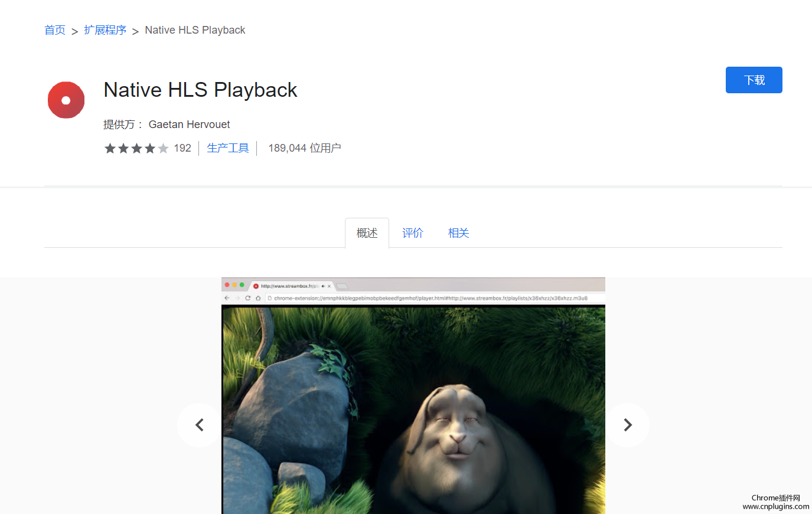Switch to the 相关 tab
The height and width of the screenshot is (514, 812).
point(458,233)
